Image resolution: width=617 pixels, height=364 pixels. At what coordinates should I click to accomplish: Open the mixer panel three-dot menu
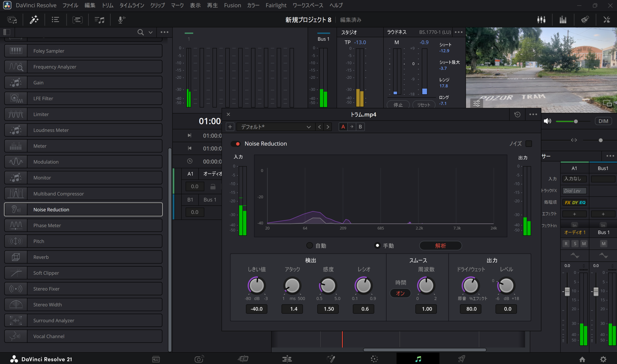610,156
